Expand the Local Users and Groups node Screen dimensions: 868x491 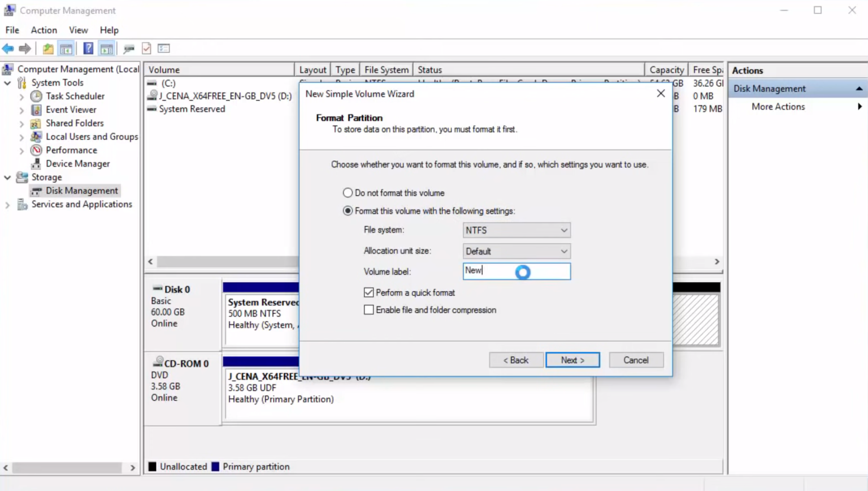pyautogui.click(x=21, y=136)
